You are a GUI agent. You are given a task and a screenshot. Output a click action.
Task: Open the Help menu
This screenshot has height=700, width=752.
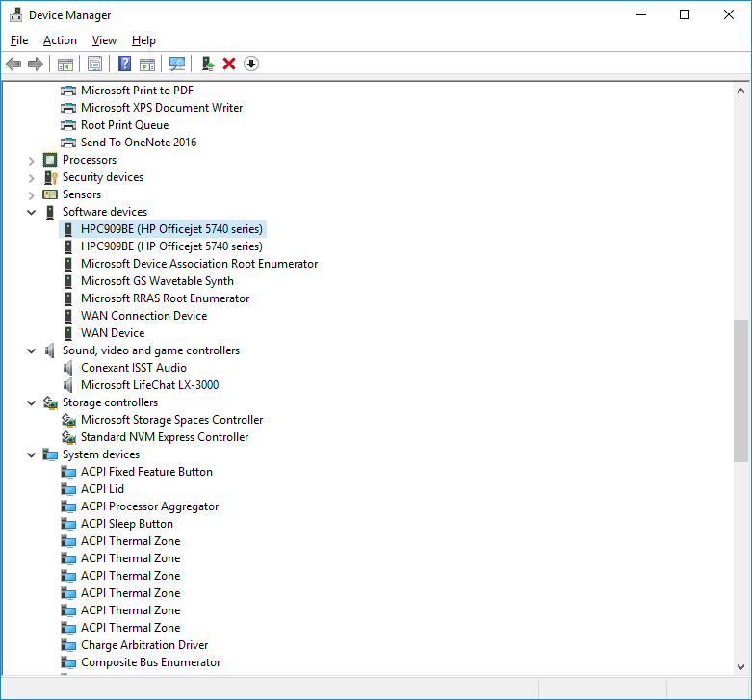point(143,40)
